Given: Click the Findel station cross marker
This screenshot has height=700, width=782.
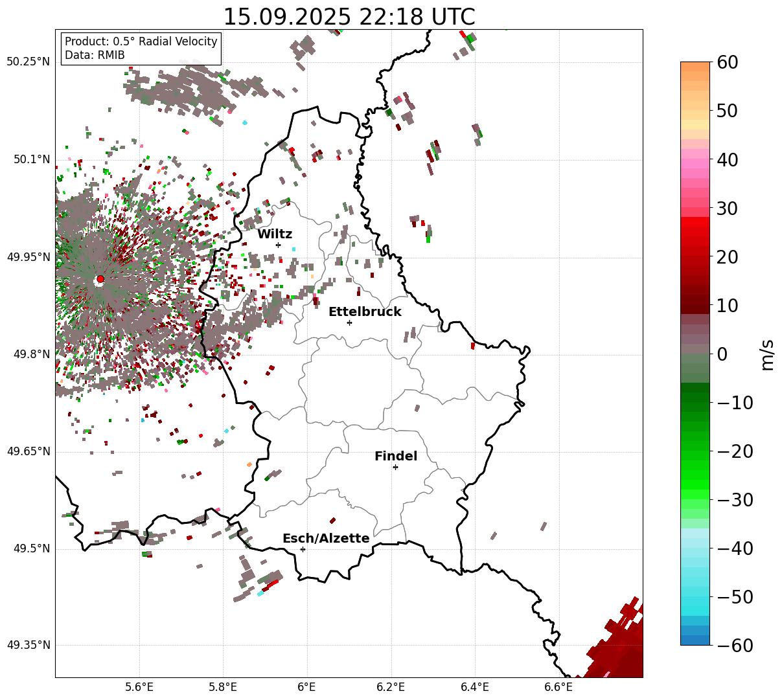Looking at the screenshot, I should [395, 467].
